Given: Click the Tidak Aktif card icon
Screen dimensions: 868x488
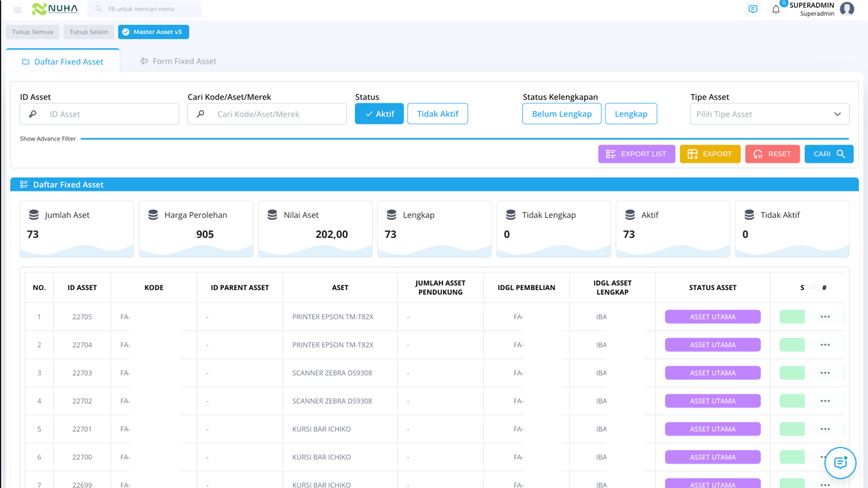Looking at the screenshot, I should click(x=749, y=215).
